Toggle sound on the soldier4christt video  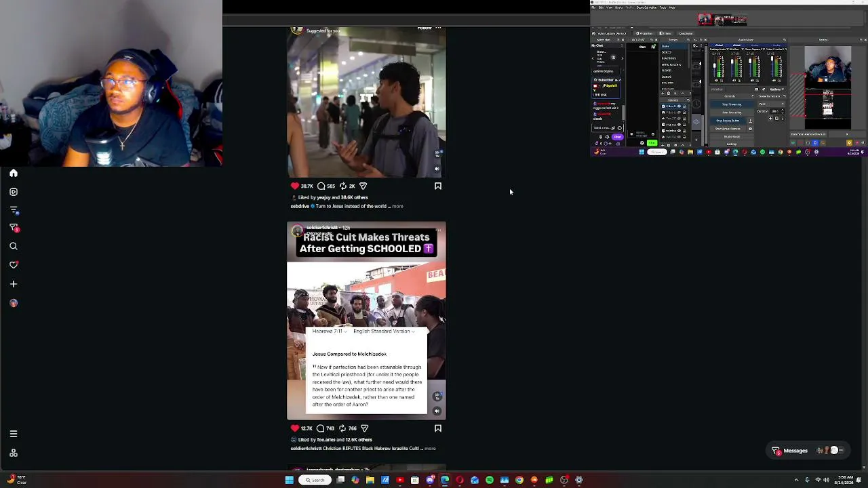(437, 411)
